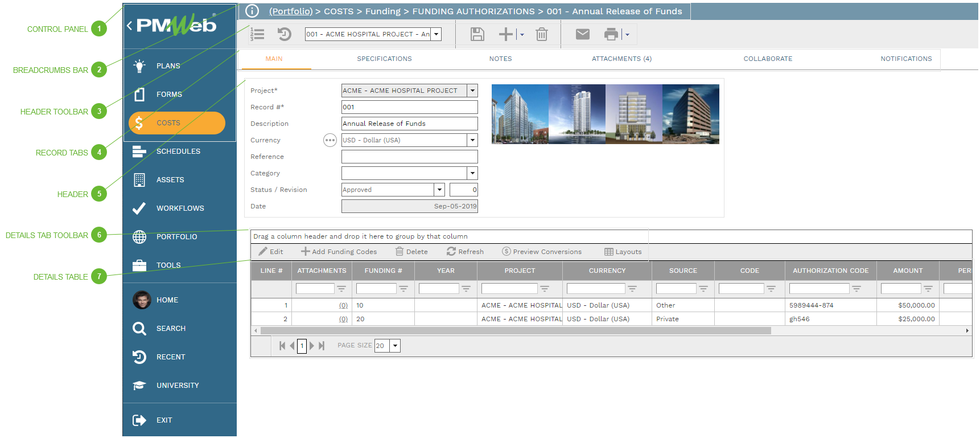Open filter options for Source column
980x438 pixels.
[703, 289]
